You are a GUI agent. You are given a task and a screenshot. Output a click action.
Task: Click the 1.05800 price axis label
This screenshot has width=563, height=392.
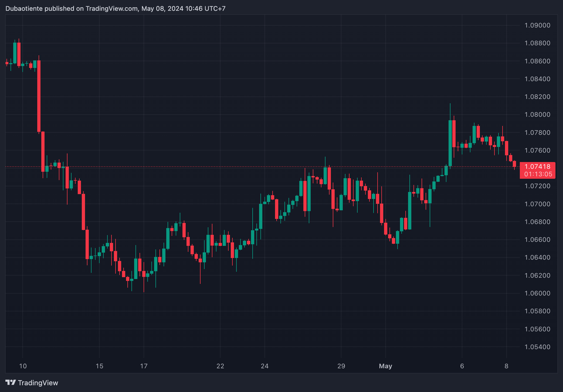pyautogui.click(x=537, y=311)
